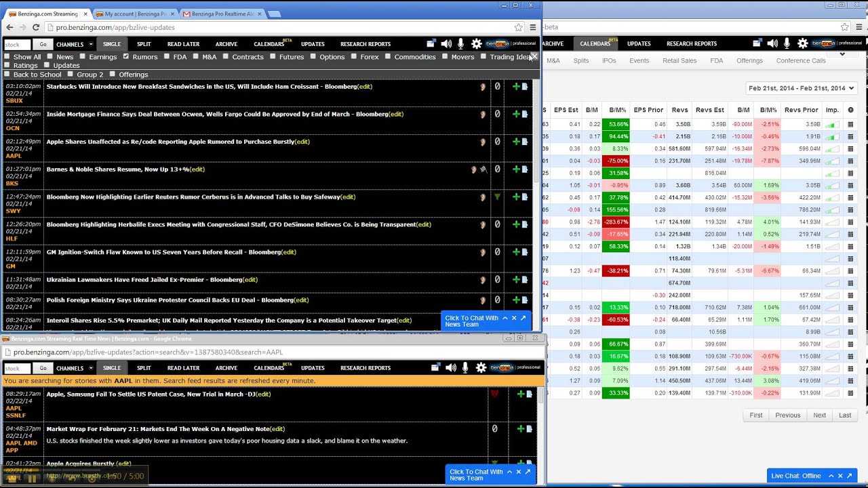Click the red heart on Apple Samsung story

click(495, 394)
